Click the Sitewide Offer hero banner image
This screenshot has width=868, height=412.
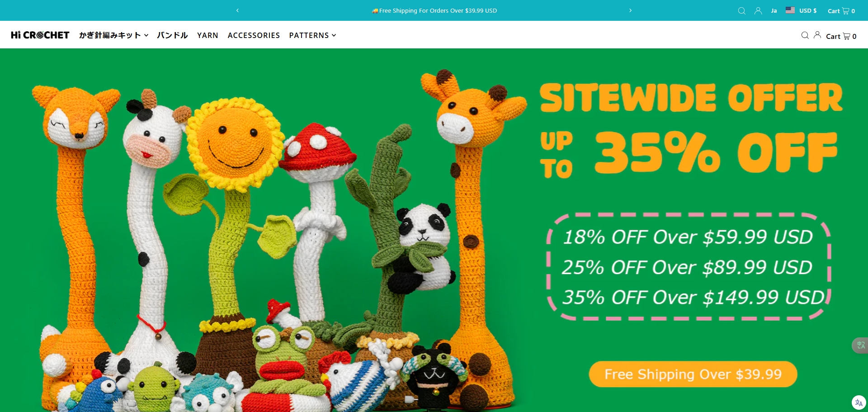[x=434, y=230]
